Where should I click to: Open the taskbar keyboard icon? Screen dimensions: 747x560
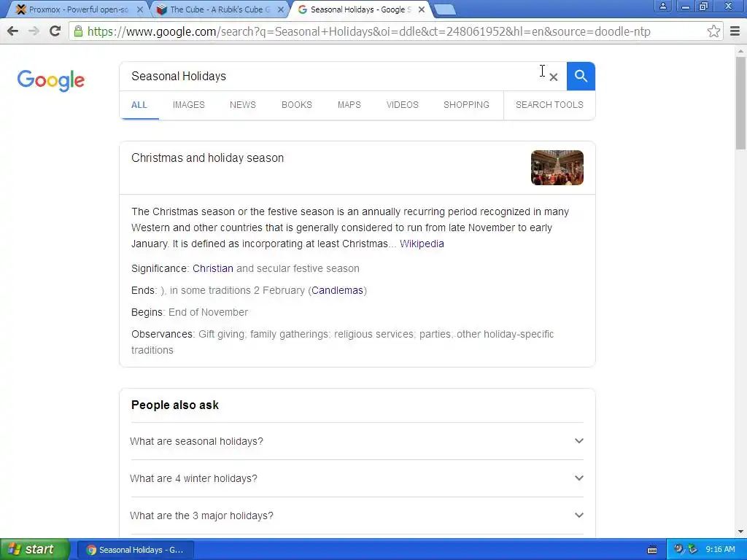(x=652, y=550)
